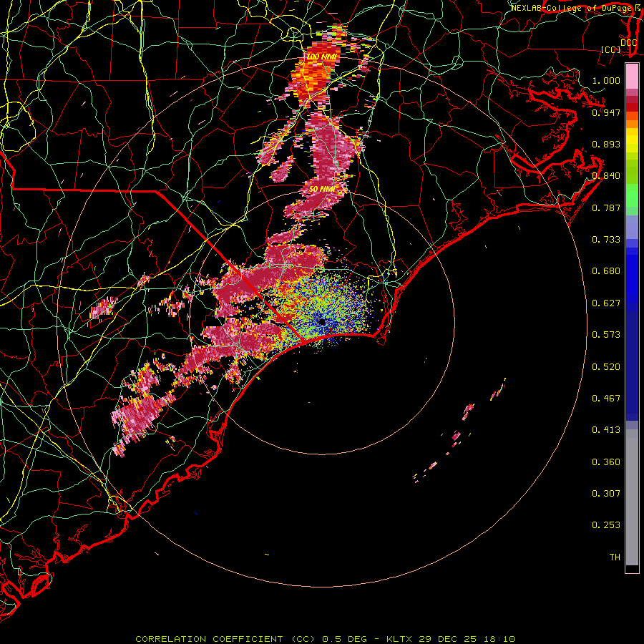The image size is (644, 644).
Task: Click the 0.627 legend value
Action: click(606, 303)
